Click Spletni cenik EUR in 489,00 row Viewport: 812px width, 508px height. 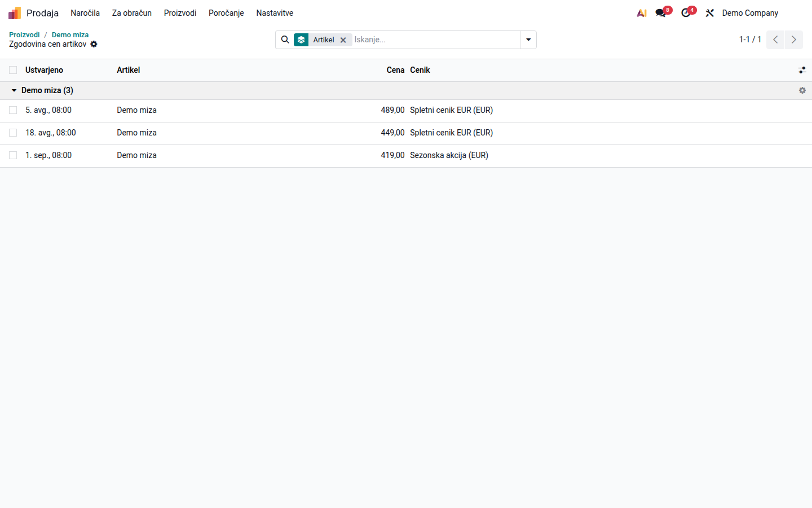coord(451,110)
